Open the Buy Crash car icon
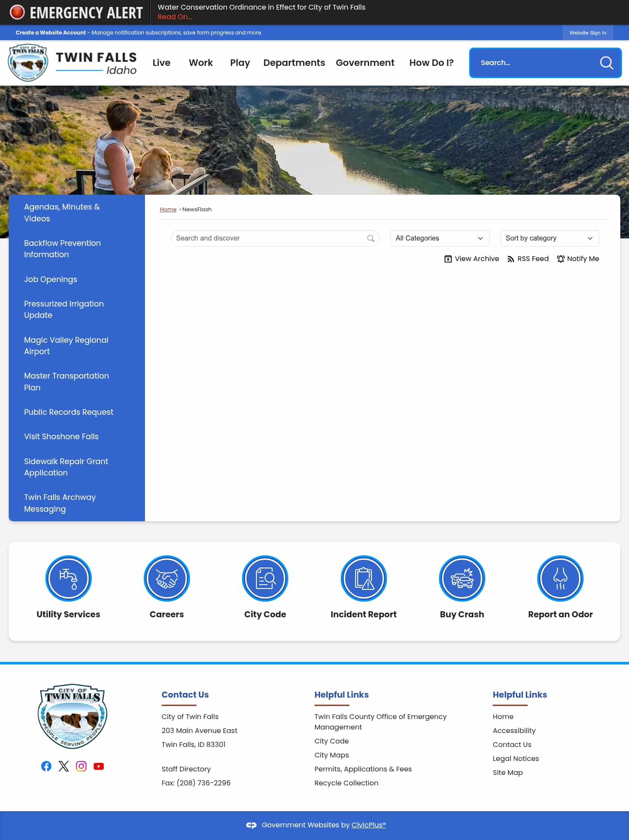The width and height of the screenshot is (629, 840). (462, 578)
